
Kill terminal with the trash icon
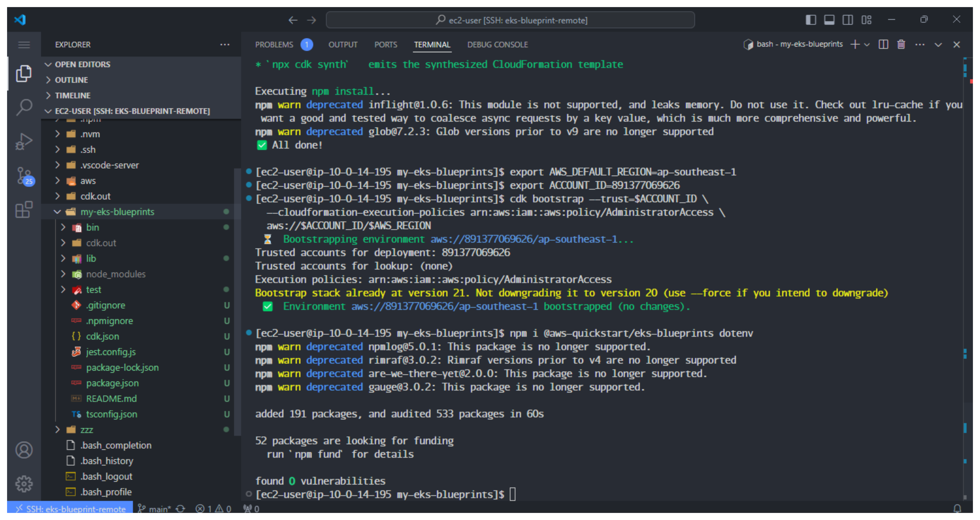coord(901,45)
